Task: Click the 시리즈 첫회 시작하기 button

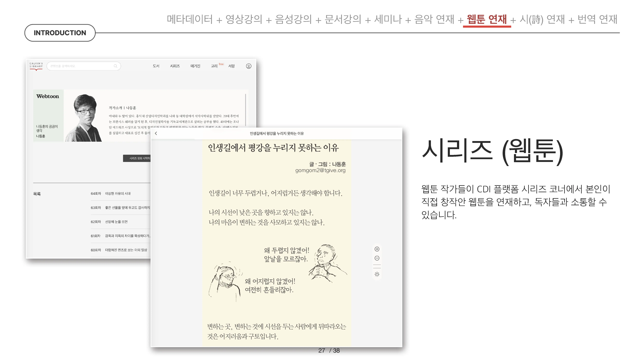Action: [x=137, y=158]
